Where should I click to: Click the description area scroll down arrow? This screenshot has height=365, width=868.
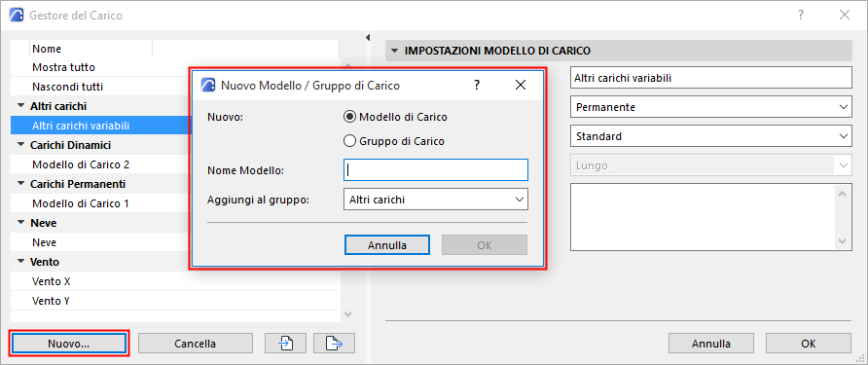pyautogui.click(x=843, y=241)
